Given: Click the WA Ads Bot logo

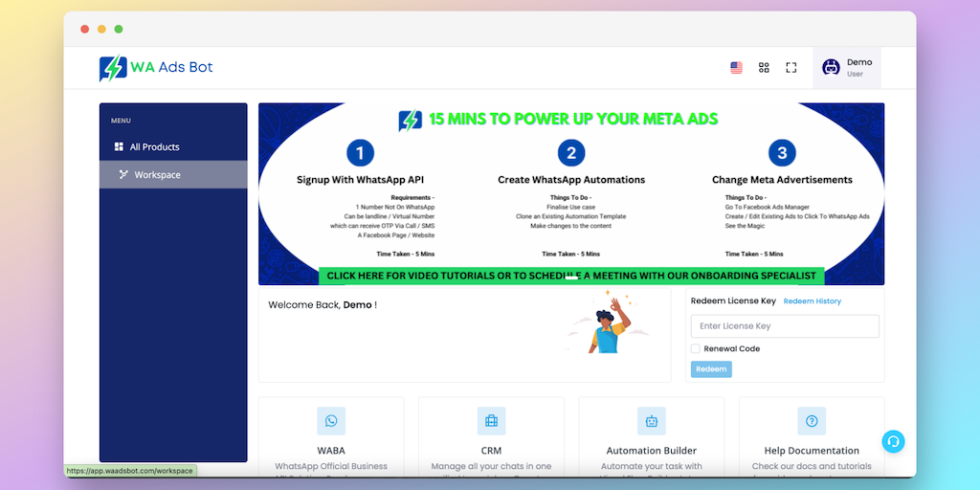Looking at the screenshot, I should 156,68.
